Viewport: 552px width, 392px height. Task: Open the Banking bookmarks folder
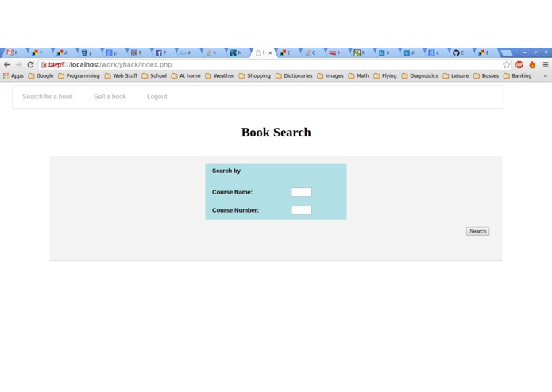coord(518,75)
